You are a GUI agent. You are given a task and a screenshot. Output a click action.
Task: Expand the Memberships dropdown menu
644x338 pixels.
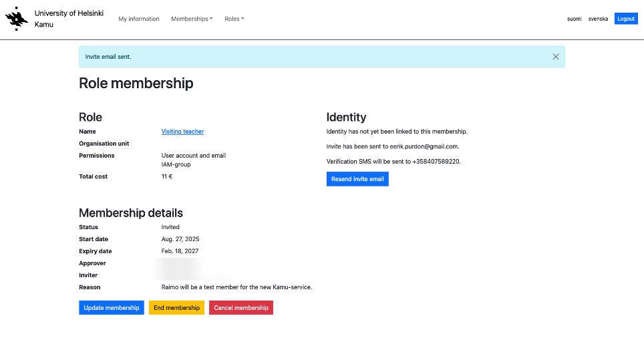(x=192, y=19)
